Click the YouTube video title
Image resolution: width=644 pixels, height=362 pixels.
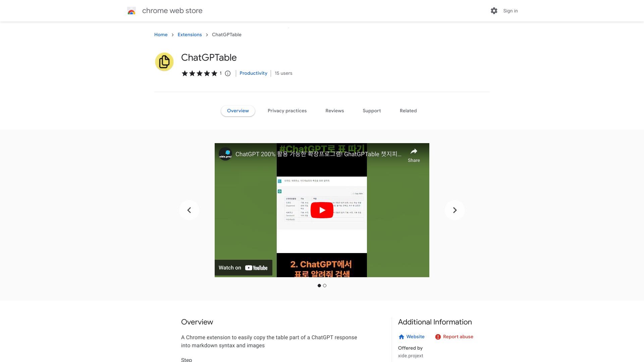point(318,154)
